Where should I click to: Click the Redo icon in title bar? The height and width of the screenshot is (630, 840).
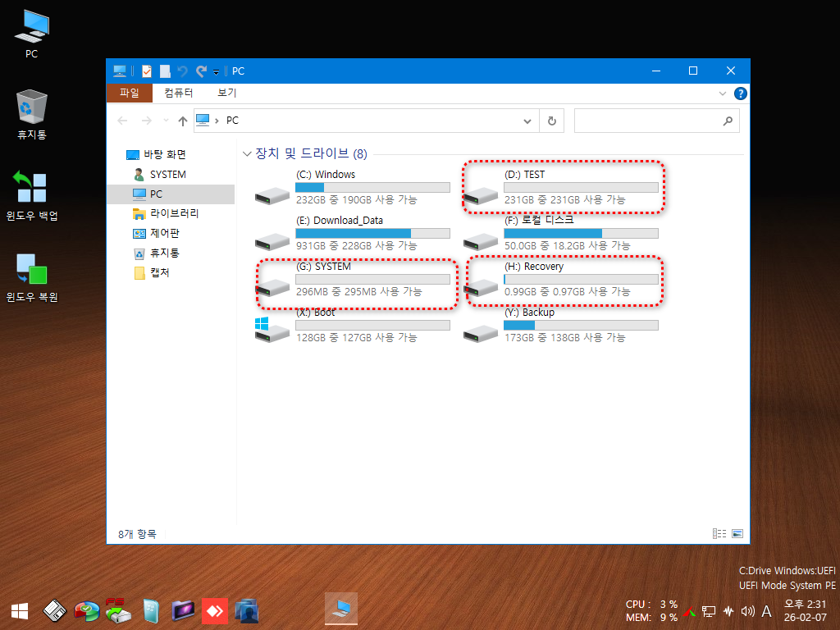pyautogui.click(x=202, y=71)
